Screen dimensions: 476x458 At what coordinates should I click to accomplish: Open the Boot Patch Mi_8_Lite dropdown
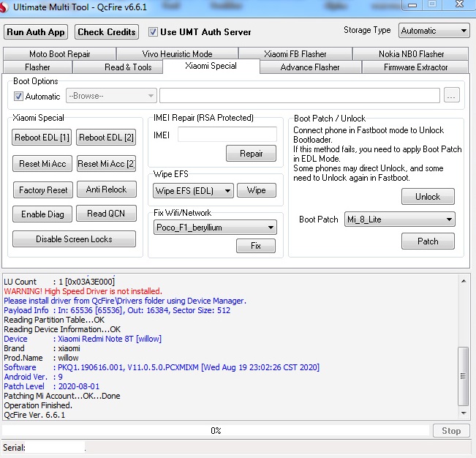tap(399, 219)
